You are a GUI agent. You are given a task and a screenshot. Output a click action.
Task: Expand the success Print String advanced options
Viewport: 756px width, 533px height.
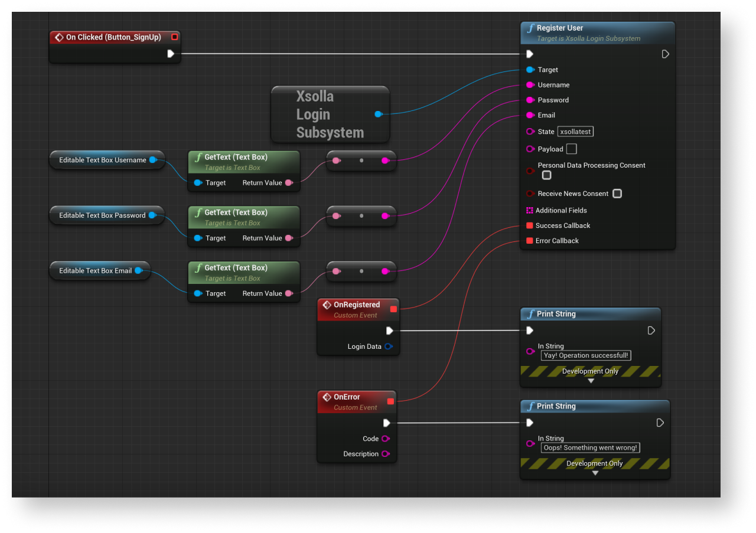coord(591,381)
